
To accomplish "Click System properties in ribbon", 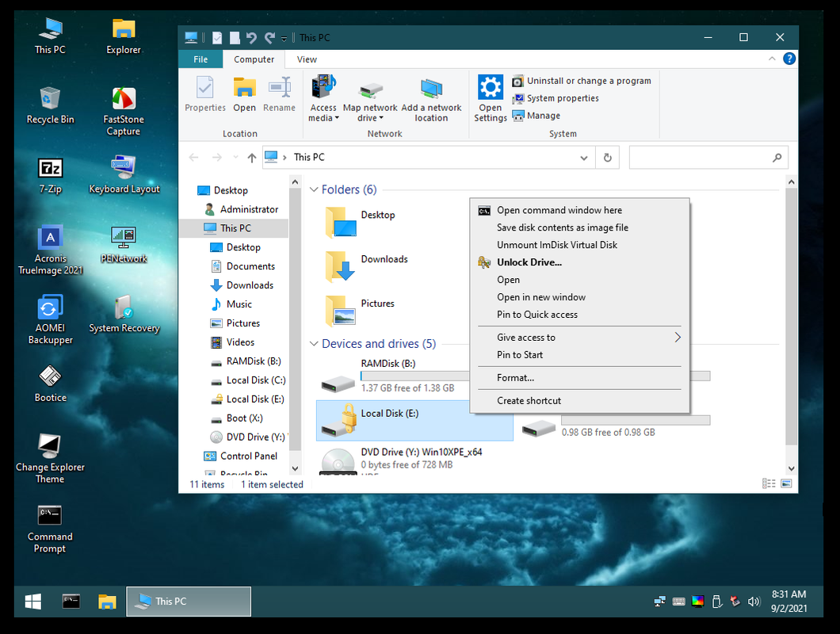I will click(x=556, y=98).
